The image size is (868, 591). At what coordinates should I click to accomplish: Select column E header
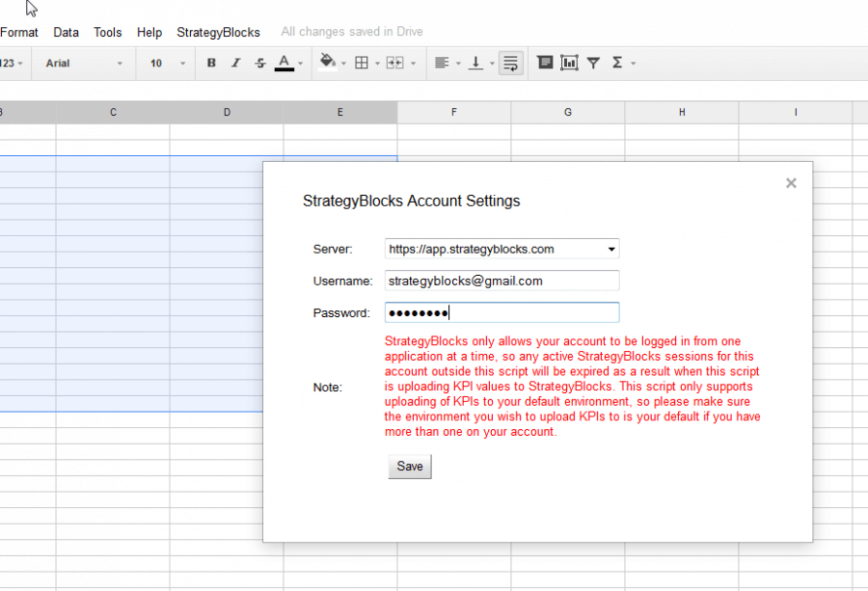(x=340, y=113)
